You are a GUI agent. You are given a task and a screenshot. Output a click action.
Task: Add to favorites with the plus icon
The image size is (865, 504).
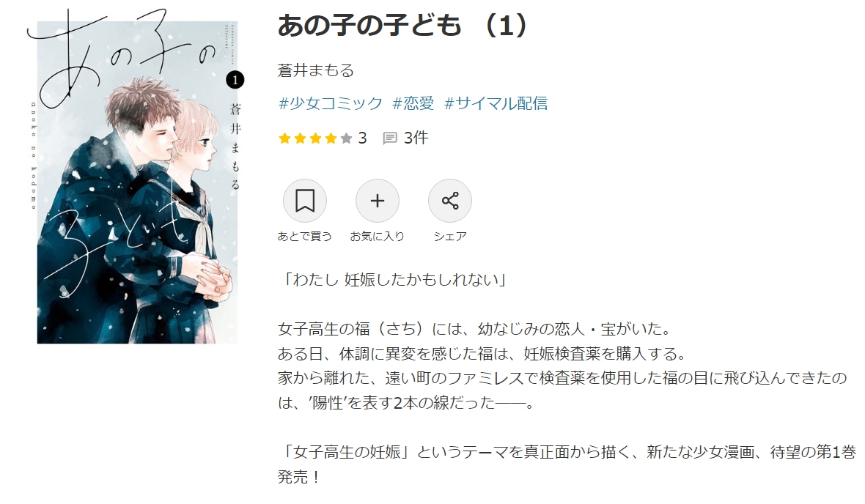coord(378,201)
